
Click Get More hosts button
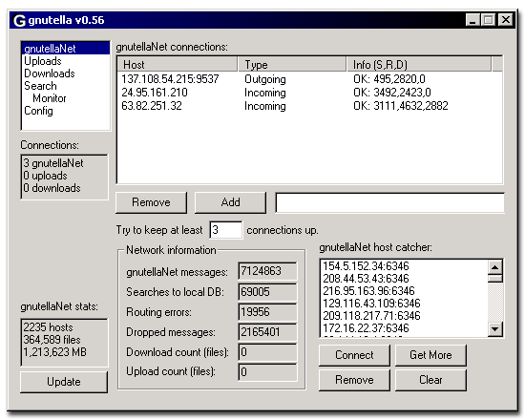pyautogui.click(x=430, y=355)
